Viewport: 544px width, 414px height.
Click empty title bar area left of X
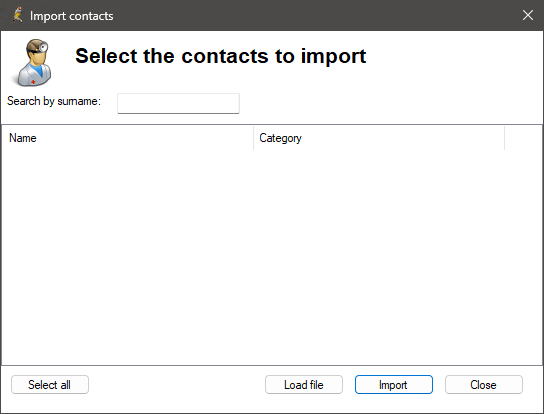(x=312, y=15)
